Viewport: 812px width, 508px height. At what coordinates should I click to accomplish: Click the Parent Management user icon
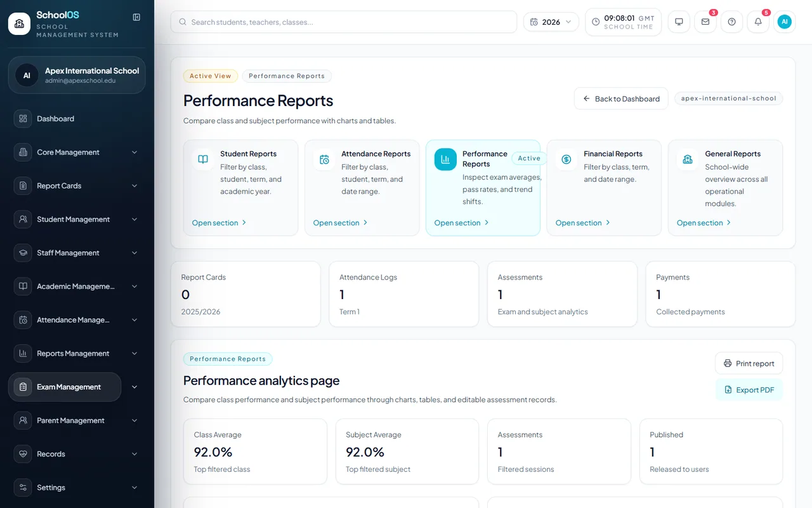click(x=23, y=420)
